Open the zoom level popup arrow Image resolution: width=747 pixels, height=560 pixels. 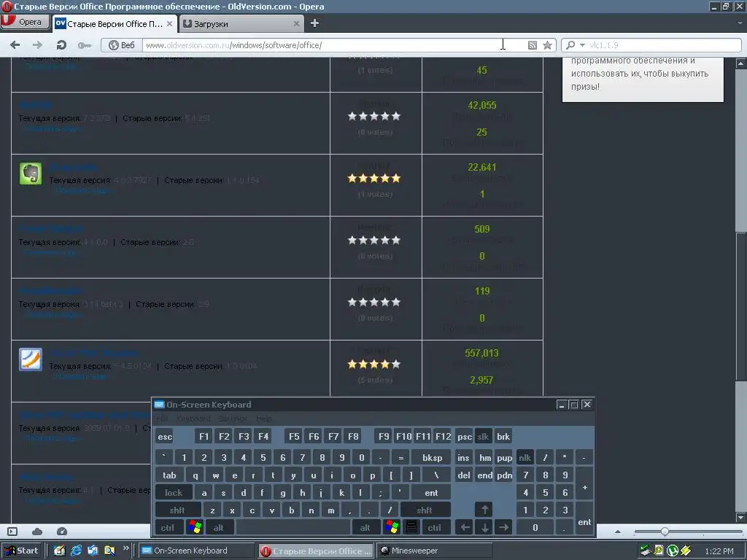618,532
